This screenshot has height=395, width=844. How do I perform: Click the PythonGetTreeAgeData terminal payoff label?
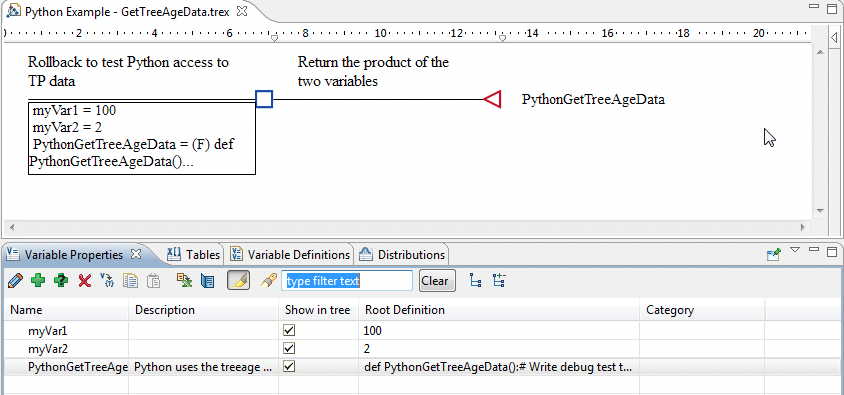coord(593,99)
